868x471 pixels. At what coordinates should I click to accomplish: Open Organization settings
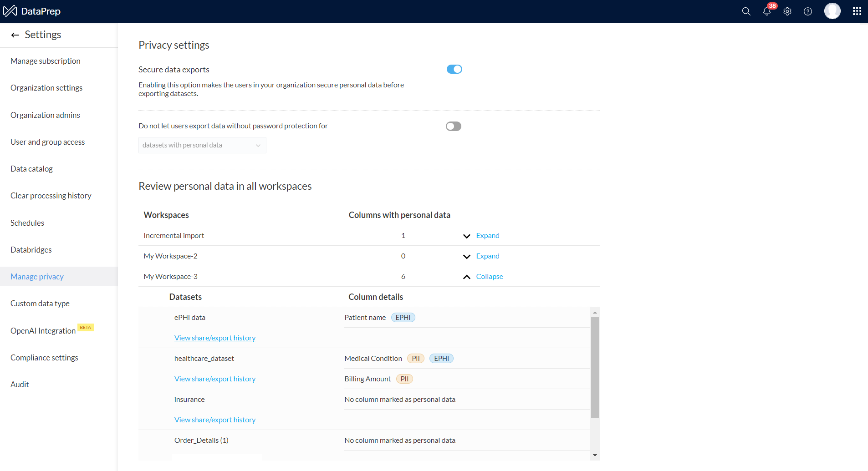click(x=46, y=88)
